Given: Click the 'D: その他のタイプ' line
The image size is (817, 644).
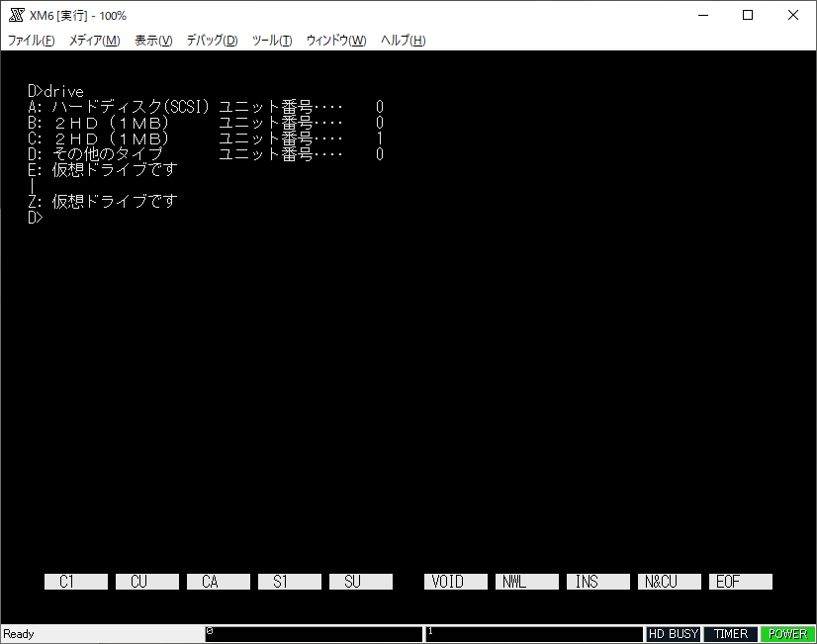Looking at the screenshot, I should [206, 154].
